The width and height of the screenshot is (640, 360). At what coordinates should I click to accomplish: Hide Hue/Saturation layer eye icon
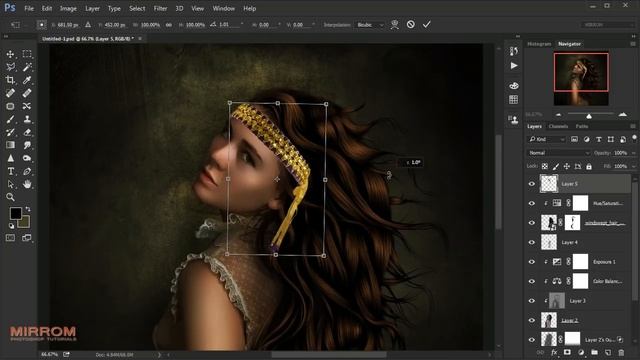532,203
